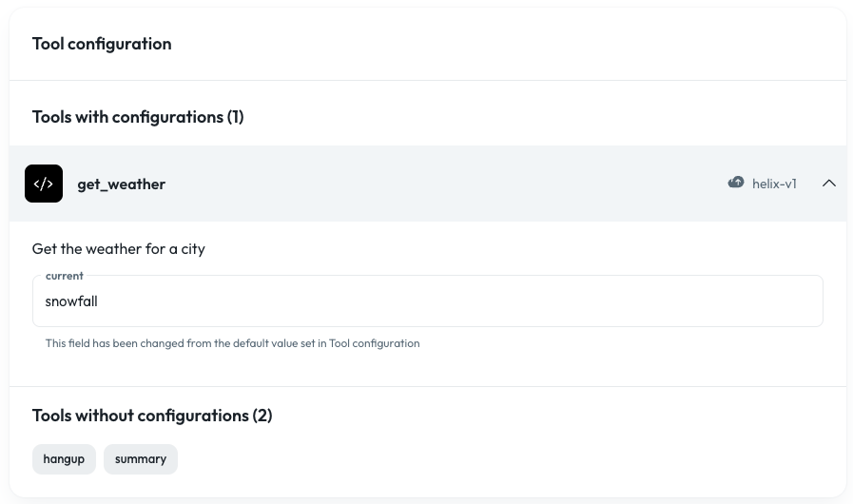
Task: Click the (2) count in unconfigured tools heading
Action: (x=262, y=416)
